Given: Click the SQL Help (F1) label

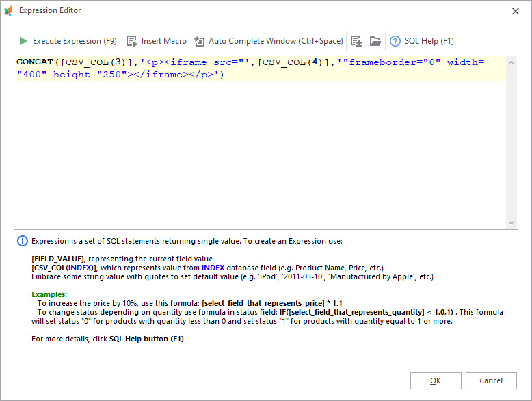Looking at the screenshot, I should 429,41.
